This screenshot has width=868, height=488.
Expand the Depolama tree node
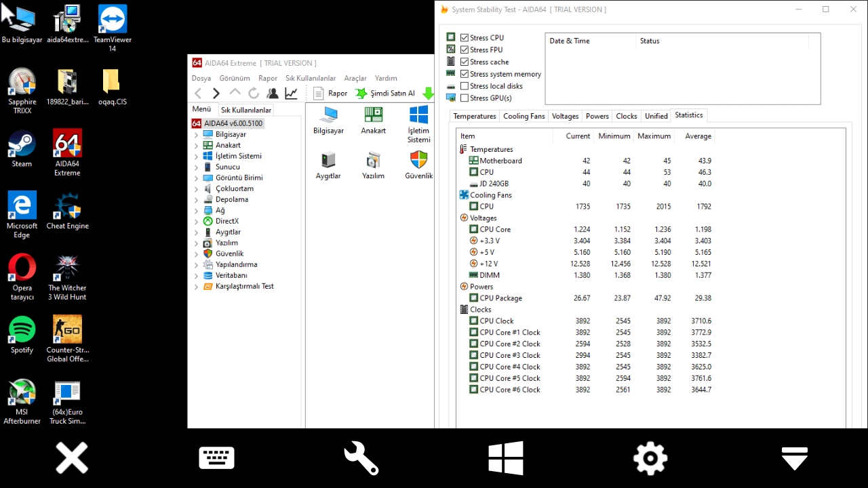point(197,200)
